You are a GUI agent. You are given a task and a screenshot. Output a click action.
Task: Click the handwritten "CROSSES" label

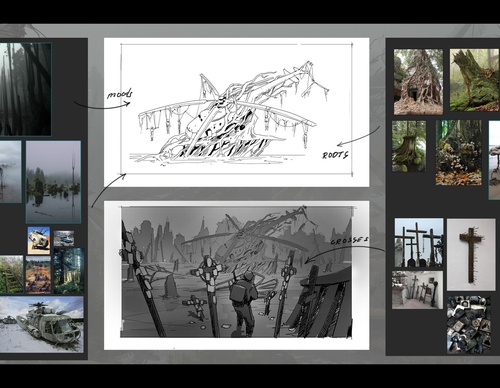[349, 240]
